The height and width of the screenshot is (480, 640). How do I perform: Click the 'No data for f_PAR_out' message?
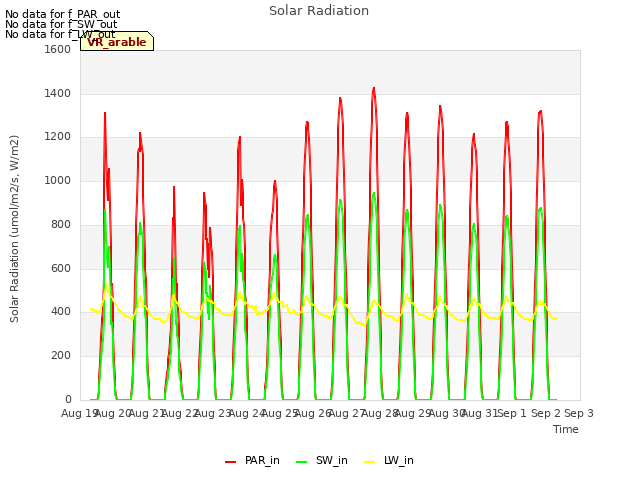[62, 14]
